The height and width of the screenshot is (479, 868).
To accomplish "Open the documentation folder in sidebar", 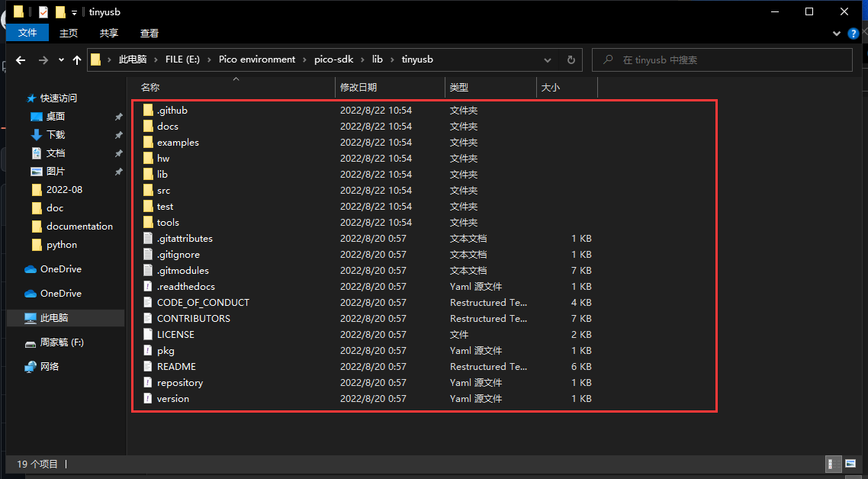I will point(80,226).
